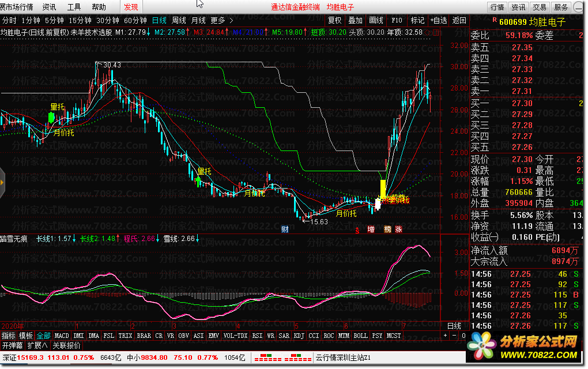Click the 资讯 top-right button
The height and width of the screenshot is (369, 588).
pos(519,7)
